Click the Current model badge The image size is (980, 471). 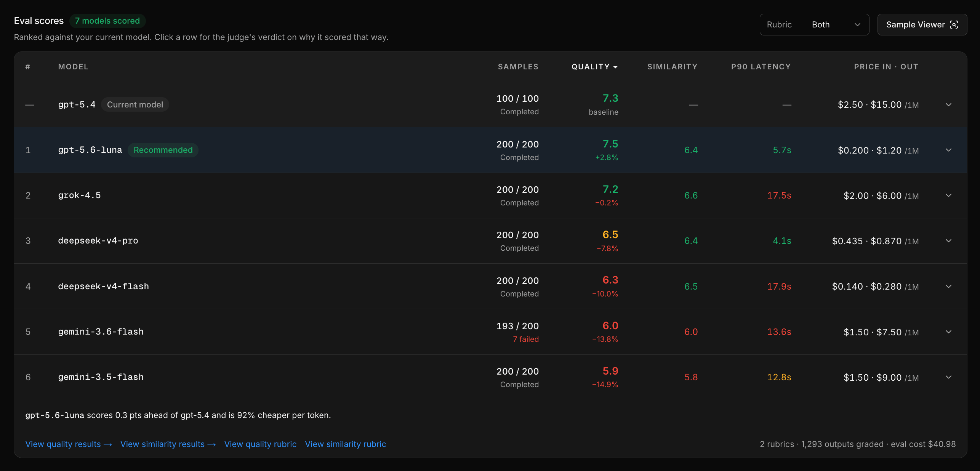tap(135, 104)
